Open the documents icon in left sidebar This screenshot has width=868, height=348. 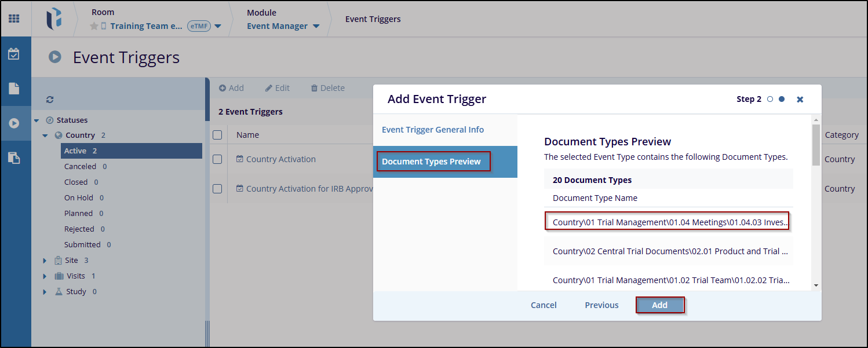[13, 89]
